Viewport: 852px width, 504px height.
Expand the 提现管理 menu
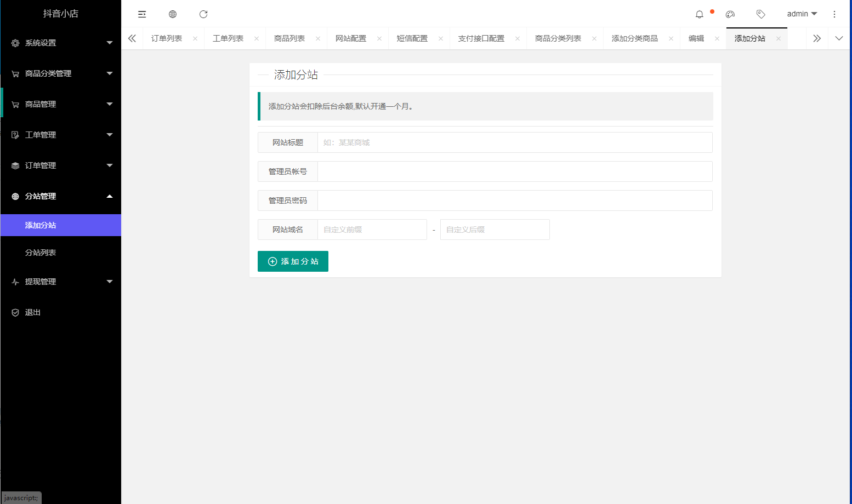60,282
